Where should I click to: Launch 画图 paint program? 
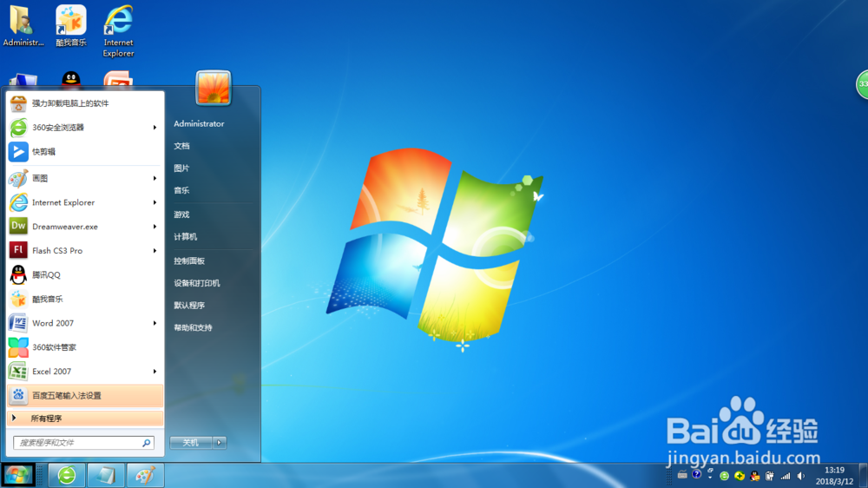[85, 178]
